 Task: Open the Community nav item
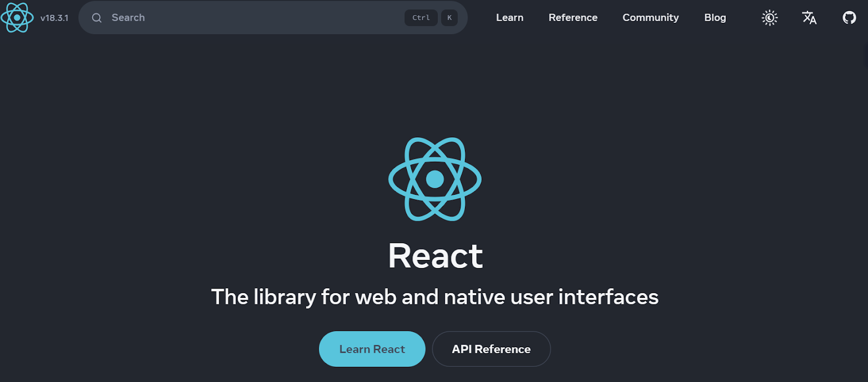[x=650, y=17]
